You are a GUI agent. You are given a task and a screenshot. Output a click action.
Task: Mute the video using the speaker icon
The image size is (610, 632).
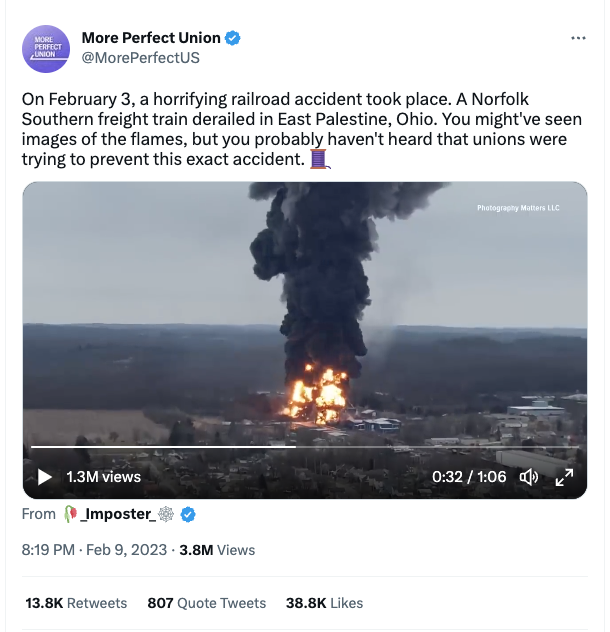(x=529, y=477)
